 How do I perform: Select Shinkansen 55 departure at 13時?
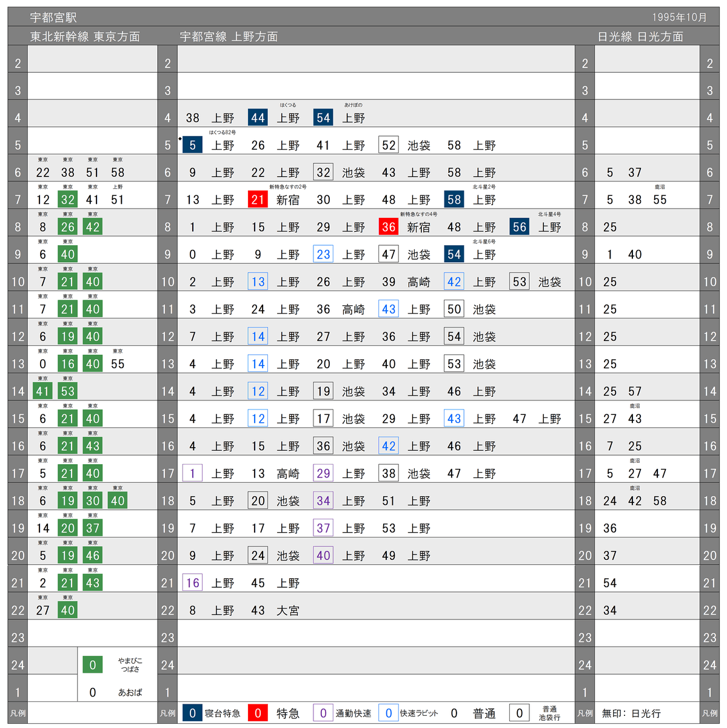tap(118, 364)
